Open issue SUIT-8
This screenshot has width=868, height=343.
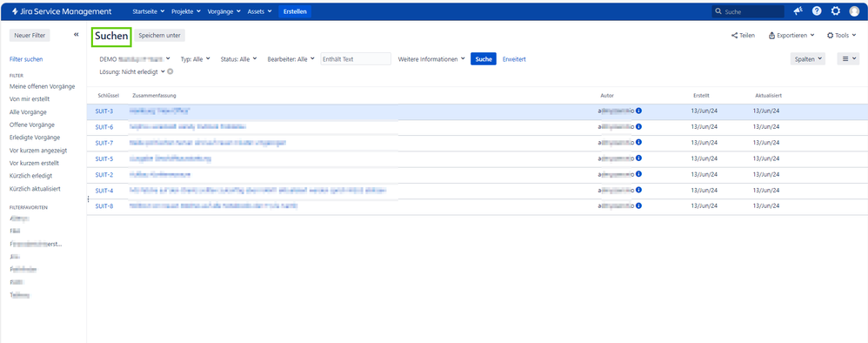104,206
